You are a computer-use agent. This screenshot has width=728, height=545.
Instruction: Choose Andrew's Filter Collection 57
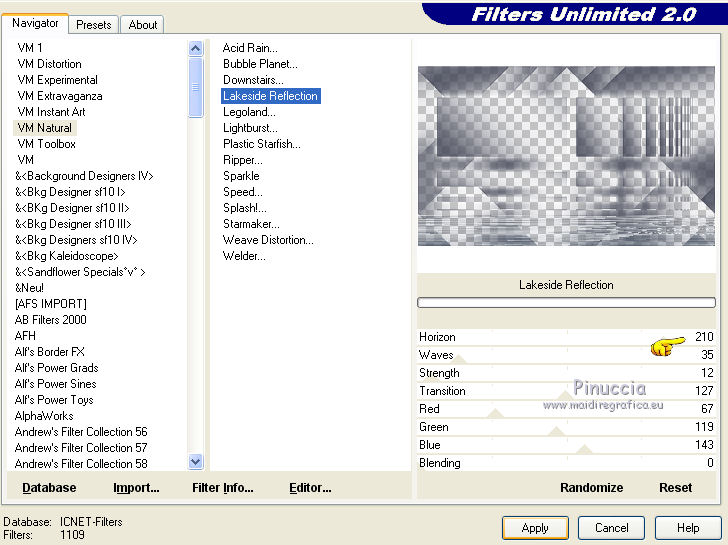pos(81,448)
